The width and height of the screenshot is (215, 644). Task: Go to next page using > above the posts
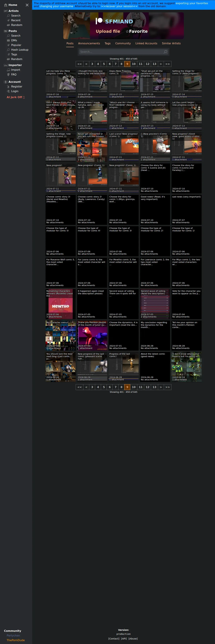coord(161,64)
